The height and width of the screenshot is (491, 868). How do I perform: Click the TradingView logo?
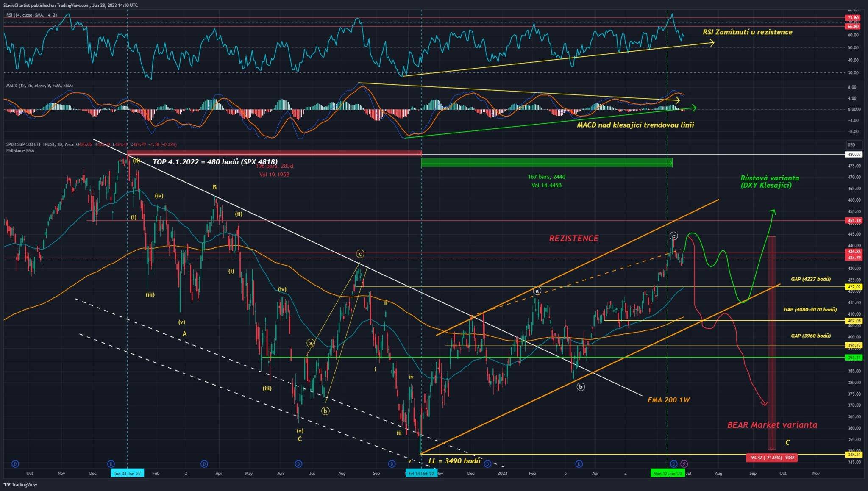pyautogui.click(x=20, y=485)
